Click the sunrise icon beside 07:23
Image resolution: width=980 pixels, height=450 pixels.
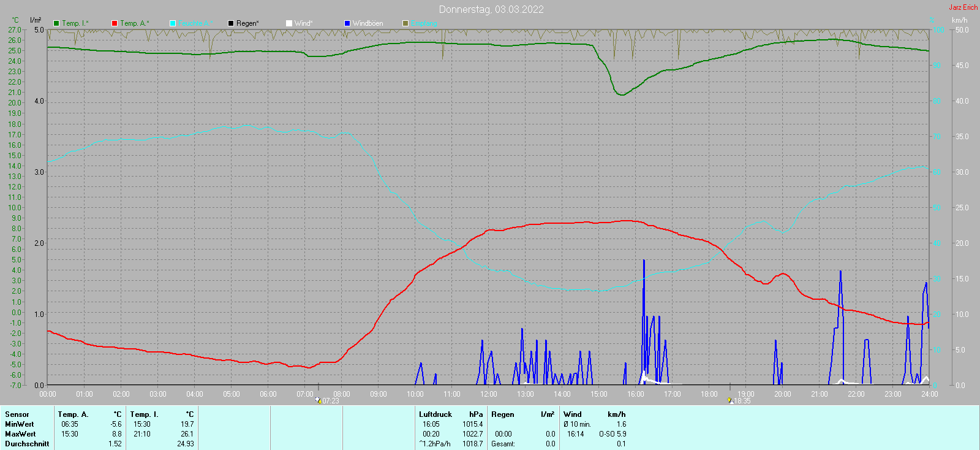point(318,400)
